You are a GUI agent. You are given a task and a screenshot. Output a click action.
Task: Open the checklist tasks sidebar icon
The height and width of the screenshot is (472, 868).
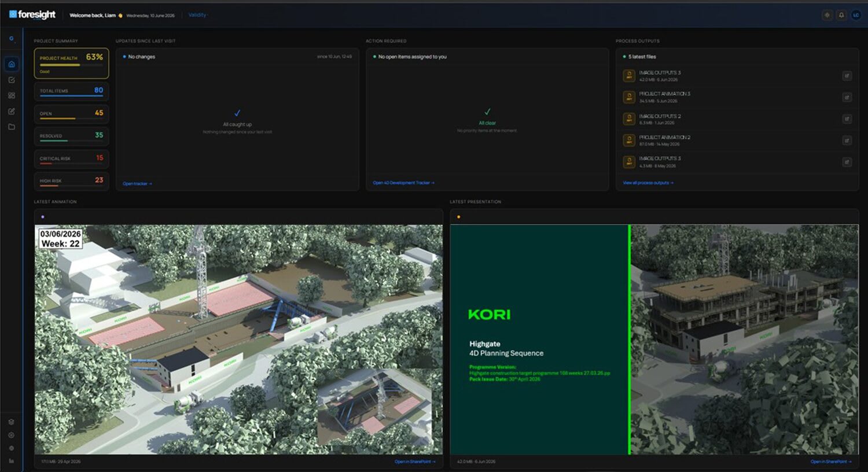click(x=12, y=80)
